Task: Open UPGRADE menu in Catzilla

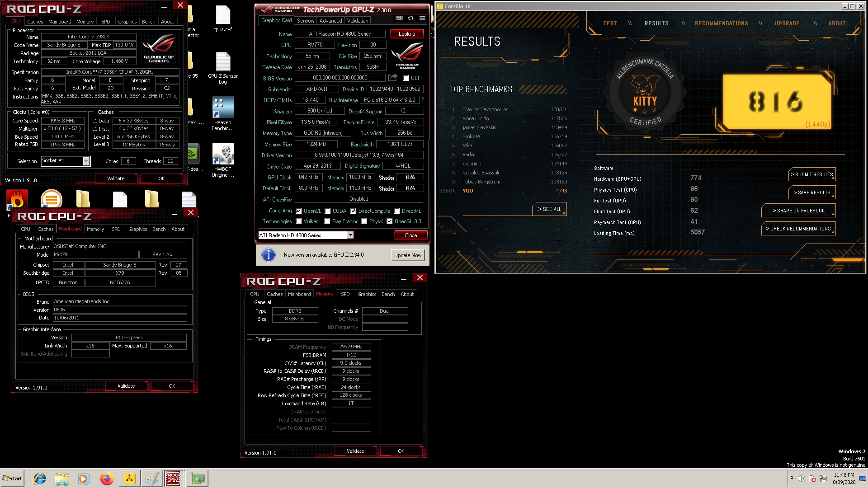Action: (x=787, y=23)
